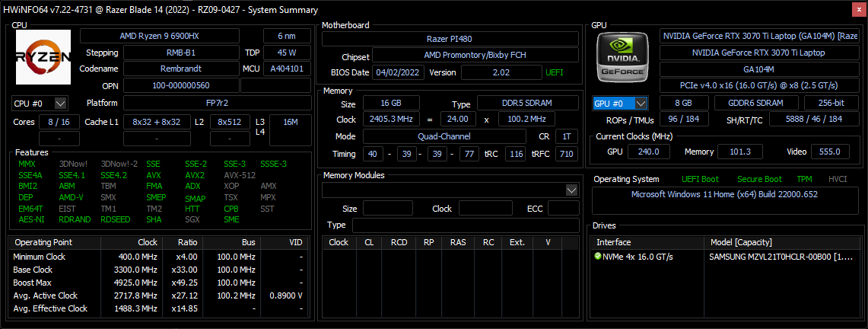Click the RAS column header in module timings
Viewport: 868px width, 329px height.
click(x=458, y=243)
